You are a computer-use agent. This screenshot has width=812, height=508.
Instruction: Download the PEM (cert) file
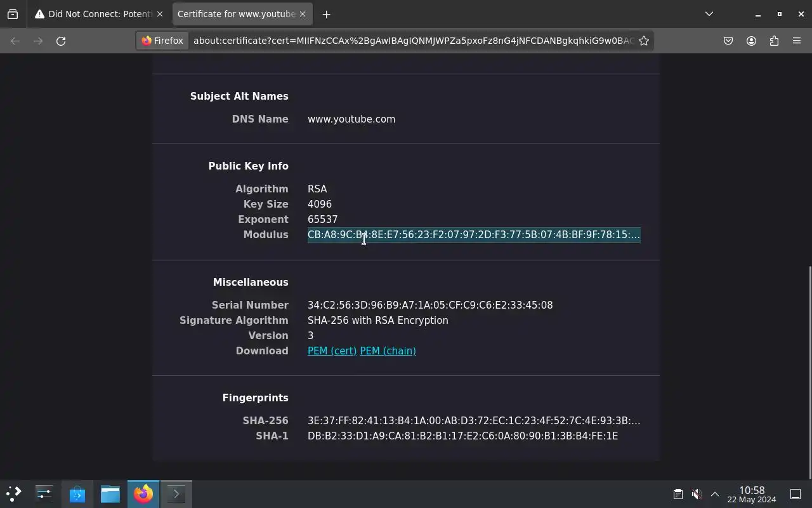click(x=332, y=351)
